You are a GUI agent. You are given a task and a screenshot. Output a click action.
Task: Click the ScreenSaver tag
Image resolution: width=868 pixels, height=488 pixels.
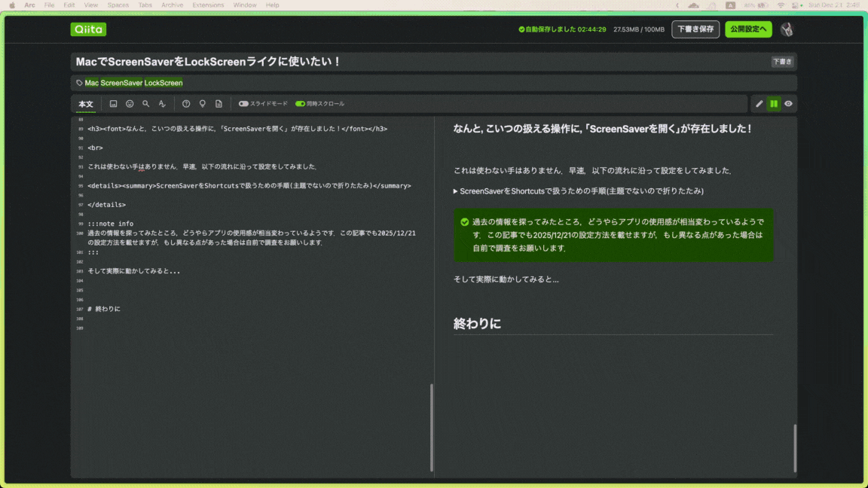coord(122,83)
